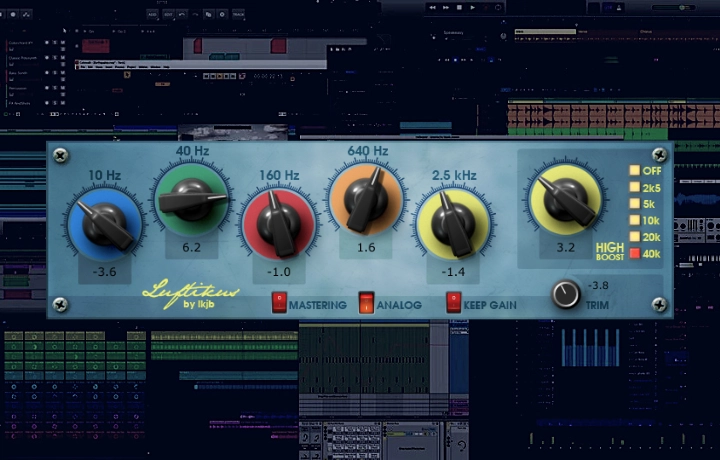Click the undo arrow in background DAW toolbar
This screenshot has height=460, width=720.
[x=182, y=14]
